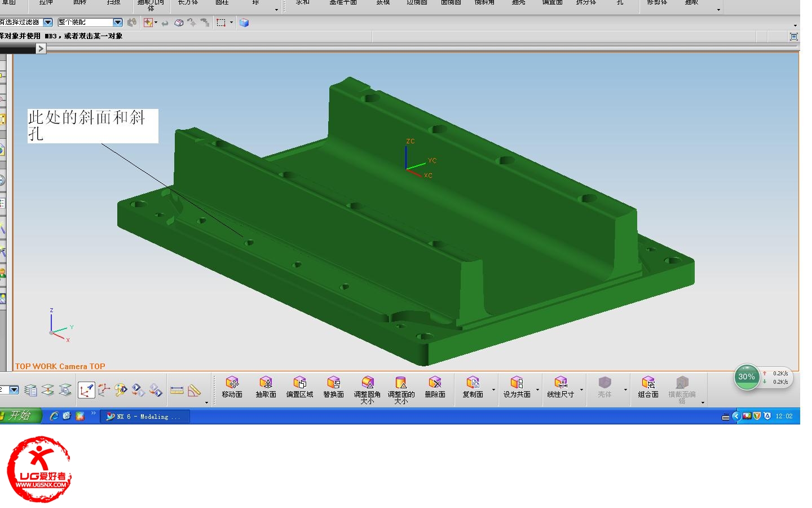This screenshot has width=812, height=508.
Task: Launch the 复制面 (Copy Face) tool
Action: tap(473, 388)
